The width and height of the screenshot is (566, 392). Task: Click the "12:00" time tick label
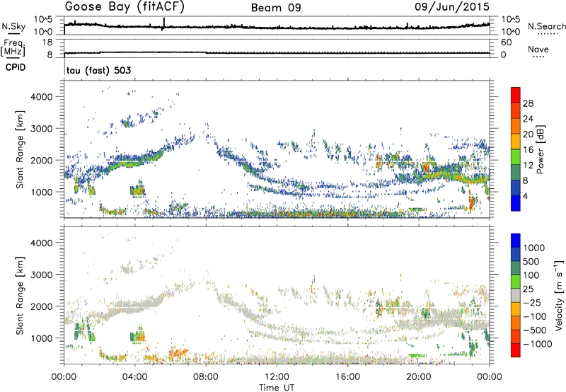277,377
